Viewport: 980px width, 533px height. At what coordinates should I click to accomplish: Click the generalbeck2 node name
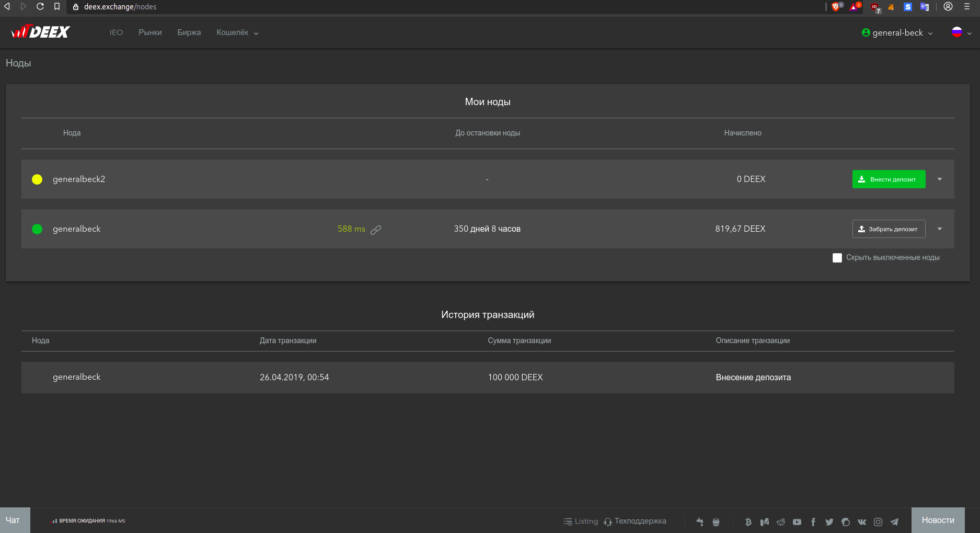pos(79,179)
